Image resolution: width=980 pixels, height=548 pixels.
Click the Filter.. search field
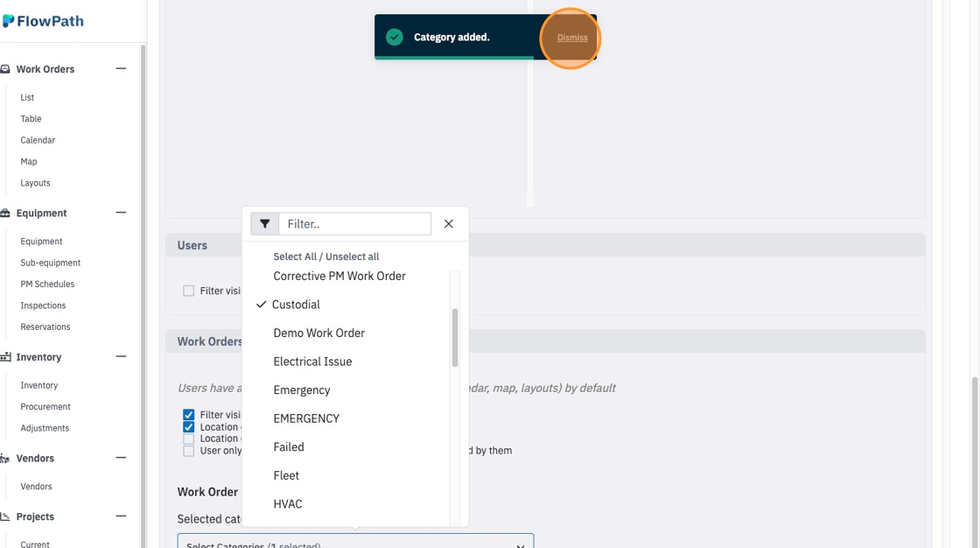pyautogui.click(x=355, y=224)
